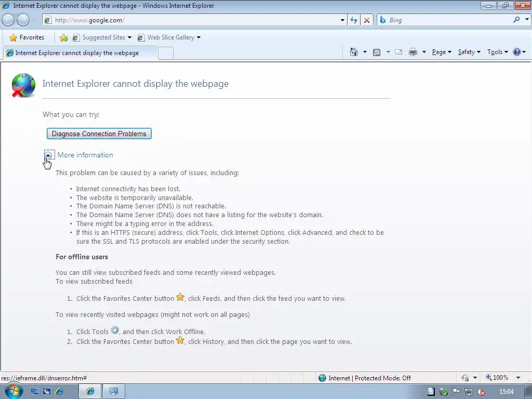Click the Forward navigation button
532x399 pixels.
pyautogui.click(x=23, y=20)
